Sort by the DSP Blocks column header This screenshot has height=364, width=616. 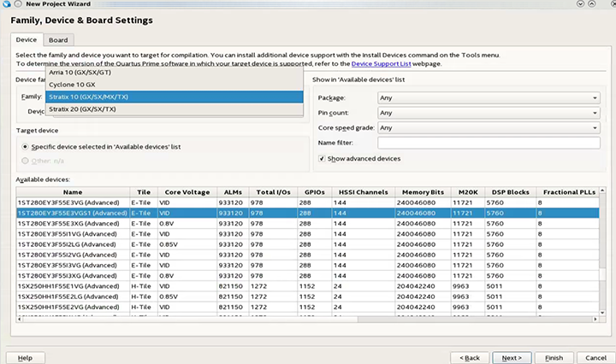[x=510, y=192]
